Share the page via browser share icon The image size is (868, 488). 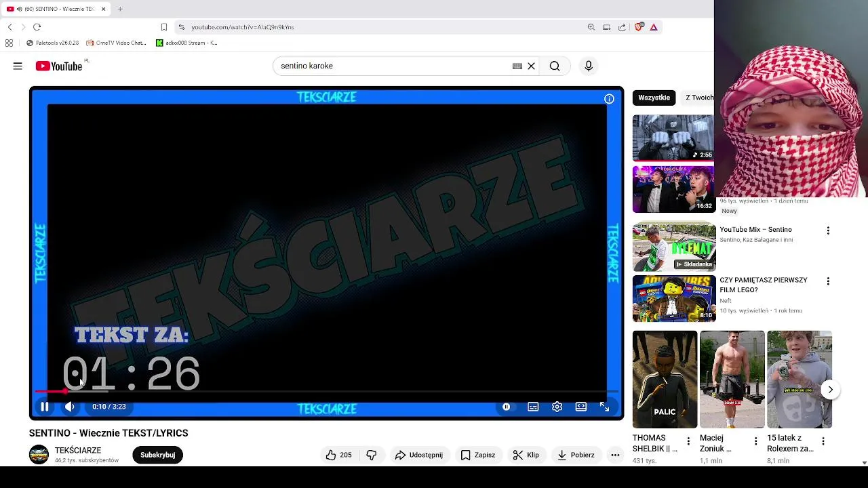tap(622, 27)
